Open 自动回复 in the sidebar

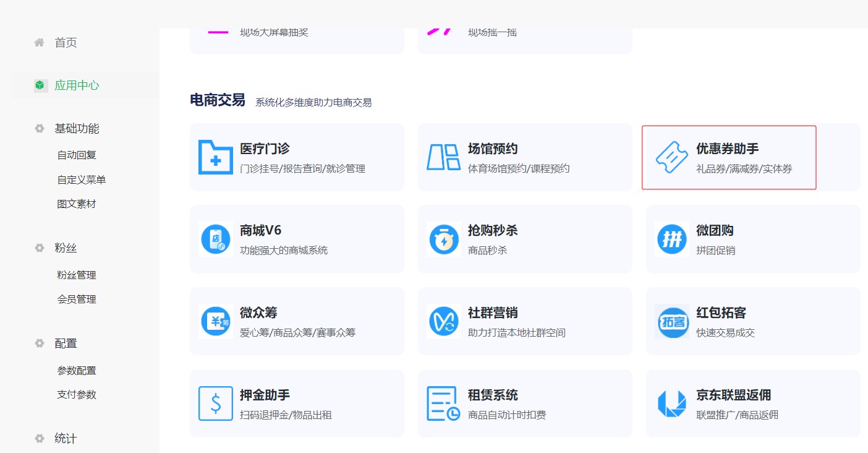(77, 155)
